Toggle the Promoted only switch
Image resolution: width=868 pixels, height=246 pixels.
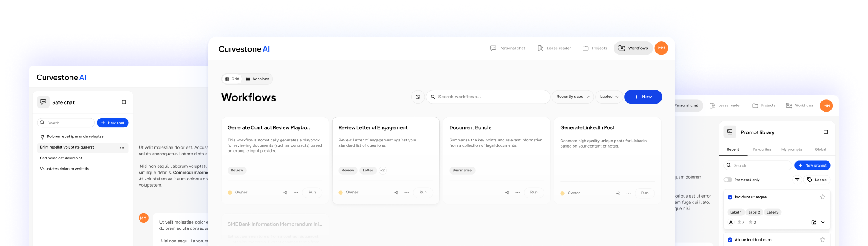(728, 180)
